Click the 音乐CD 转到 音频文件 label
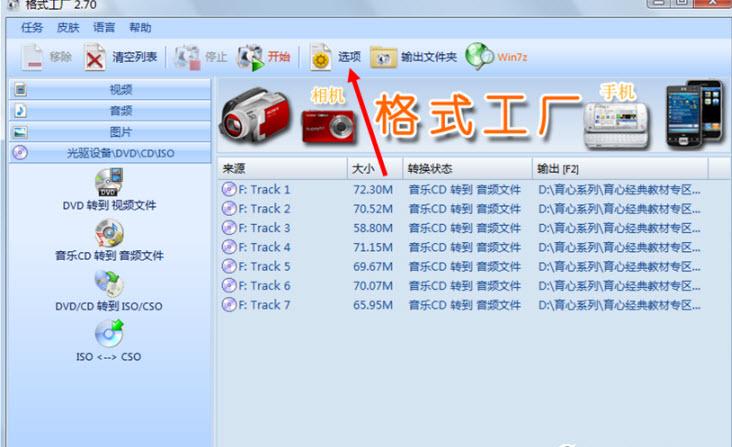 pyautogui.click(x=109, y=256)
